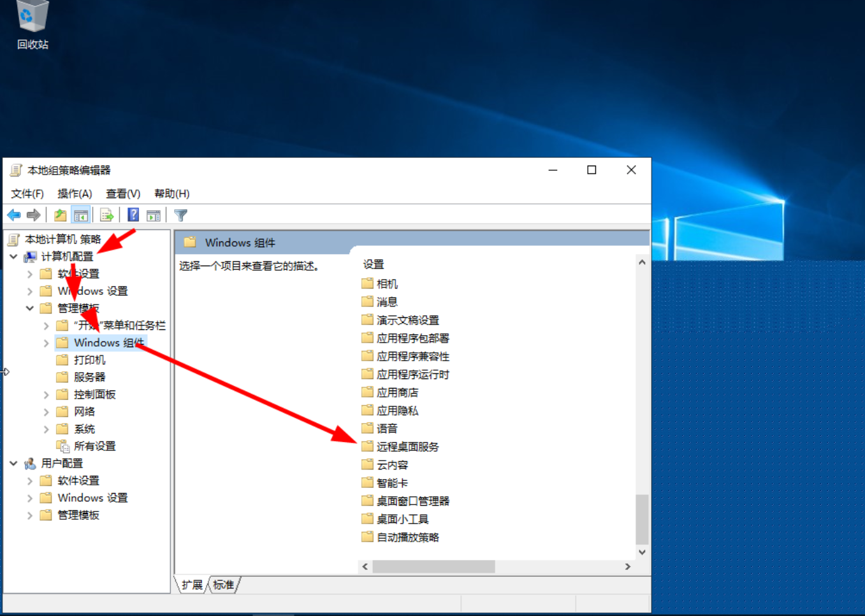
Task: Click folder icon next to 相机
Action: click(367, 283)
